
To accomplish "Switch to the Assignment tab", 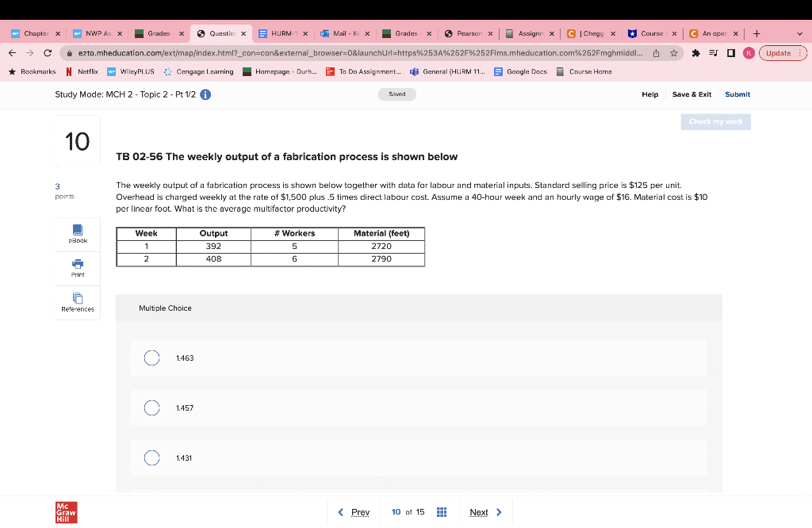I will [529, 33].
